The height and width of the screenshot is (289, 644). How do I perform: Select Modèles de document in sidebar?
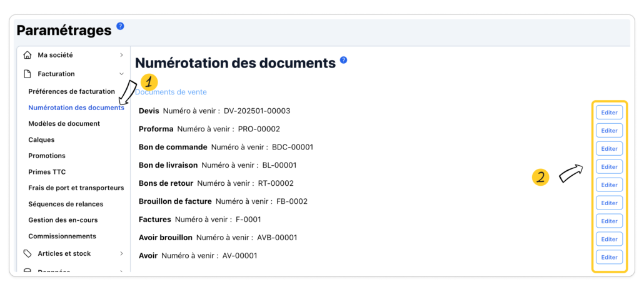click(64, 124)
